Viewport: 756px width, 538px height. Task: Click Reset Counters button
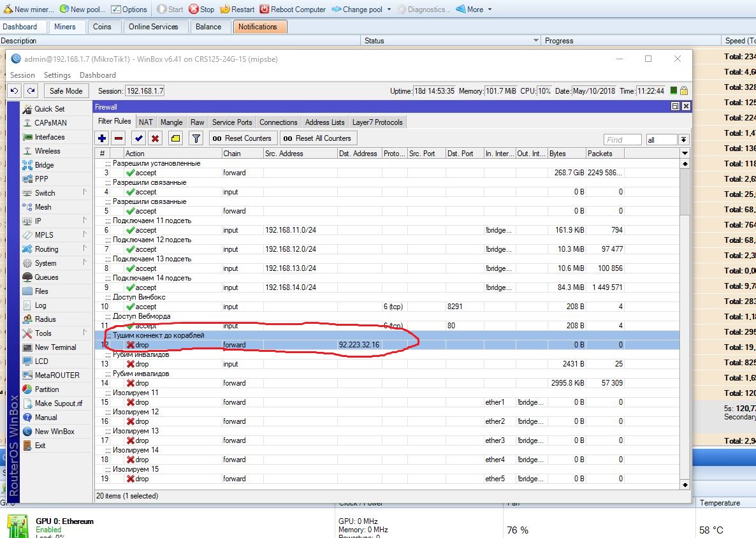tap(242, 138)
